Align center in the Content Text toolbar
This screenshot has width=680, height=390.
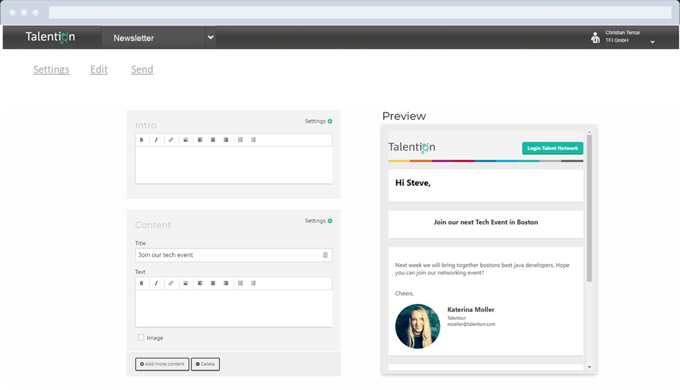click(x=213, y=283)
